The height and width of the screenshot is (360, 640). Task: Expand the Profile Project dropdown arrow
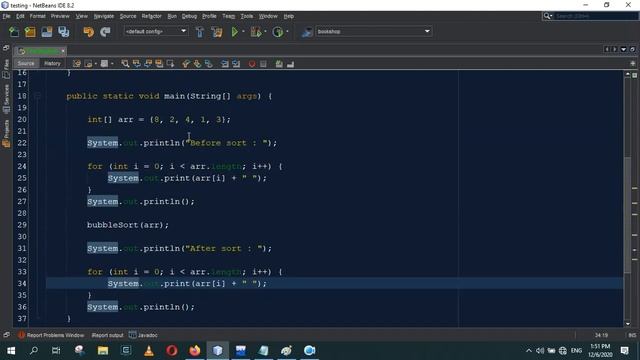tap(287, 31)
